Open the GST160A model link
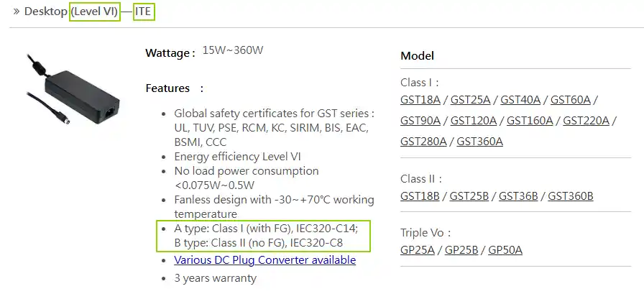The height and width of the screenshot is (294, 644). click(530, 120)
